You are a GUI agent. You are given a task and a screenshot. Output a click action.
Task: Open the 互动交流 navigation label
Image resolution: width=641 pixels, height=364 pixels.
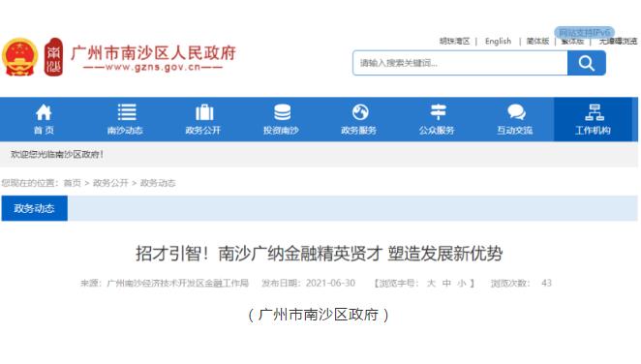pos(515,131)
